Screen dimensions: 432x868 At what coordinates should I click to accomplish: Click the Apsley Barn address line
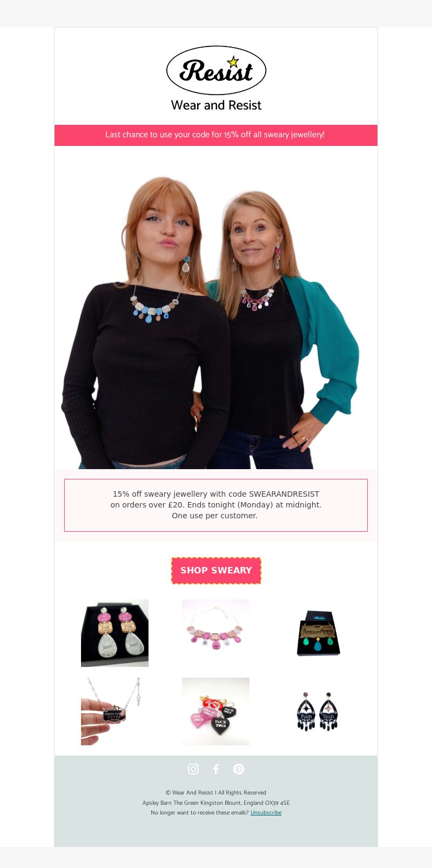[x=216, y=803]
